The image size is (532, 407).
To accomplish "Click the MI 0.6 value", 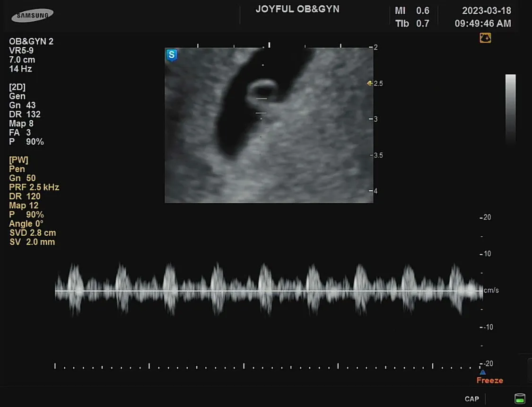I will 412,10.
